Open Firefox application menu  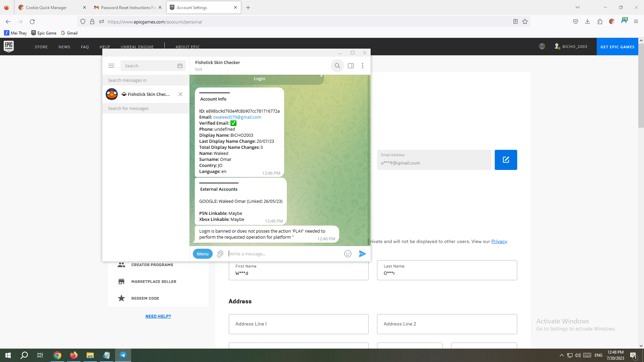pos(636,21)
